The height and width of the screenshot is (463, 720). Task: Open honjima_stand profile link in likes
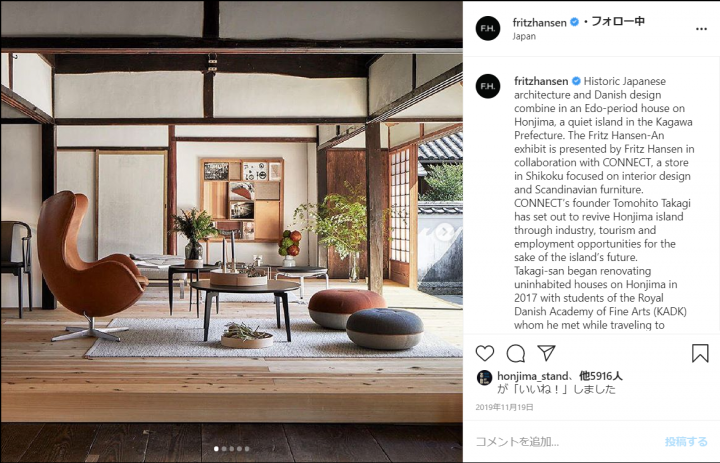pyautogui.click(x=533, y=376)
